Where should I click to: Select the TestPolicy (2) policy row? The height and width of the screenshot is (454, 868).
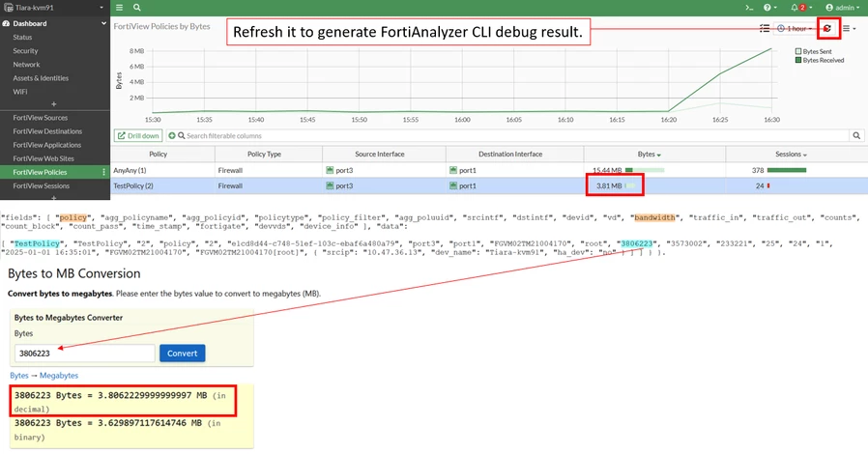(489, 185)
